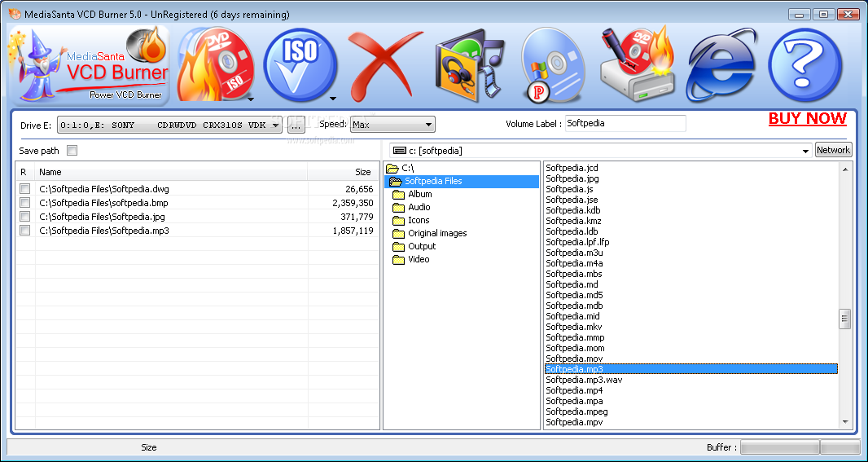The width and height of the screenshot is (868, 462).
Task: Select Softpedia.kmz file
Action: (x=573, y=221)
